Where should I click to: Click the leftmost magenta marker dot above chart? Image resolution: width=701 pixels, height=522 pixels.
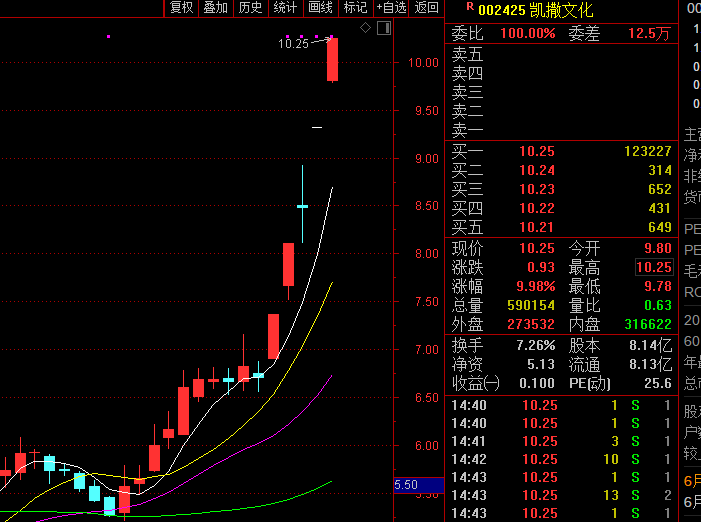[109, 37]
